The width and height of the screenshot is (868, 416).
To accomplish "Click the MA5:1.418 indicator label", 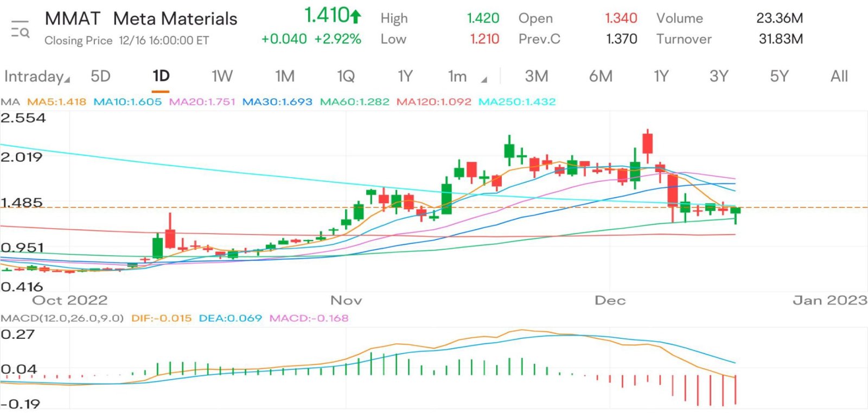I will click(x=56, y=102).
